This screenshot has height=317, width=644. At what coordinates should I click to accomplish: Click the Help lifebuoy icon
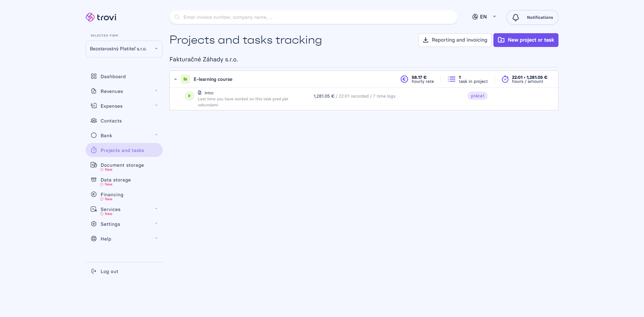(94, 239)
